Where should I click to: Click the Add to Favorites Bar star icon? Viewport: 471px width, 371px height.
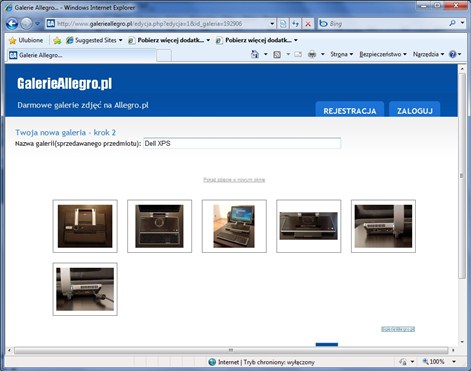pyautogui.click(x=57, y=40)
